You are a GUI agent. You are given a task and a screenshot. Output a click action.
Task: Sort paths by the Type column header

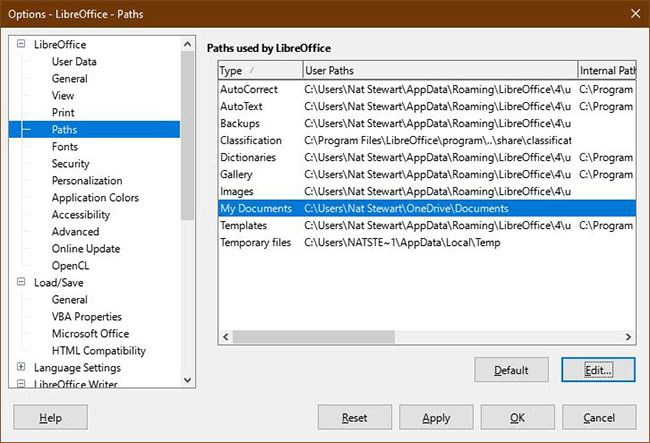coord(260,70)
